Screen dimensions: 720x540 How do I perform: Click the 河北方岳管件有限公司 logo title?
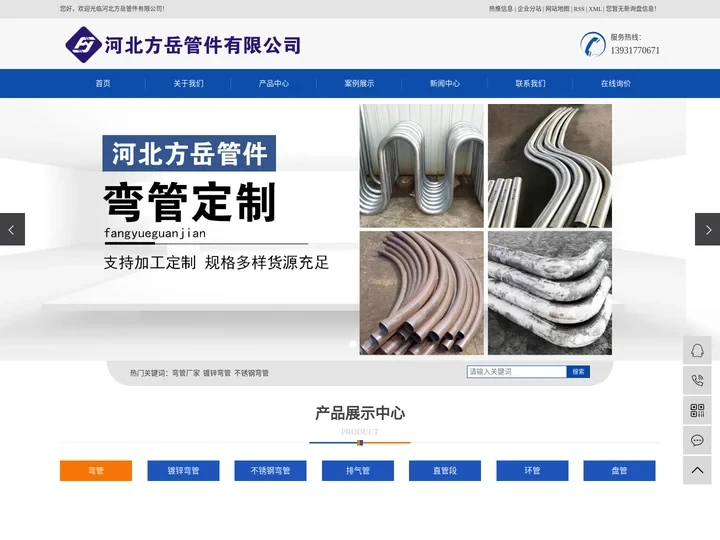(202, 45)
